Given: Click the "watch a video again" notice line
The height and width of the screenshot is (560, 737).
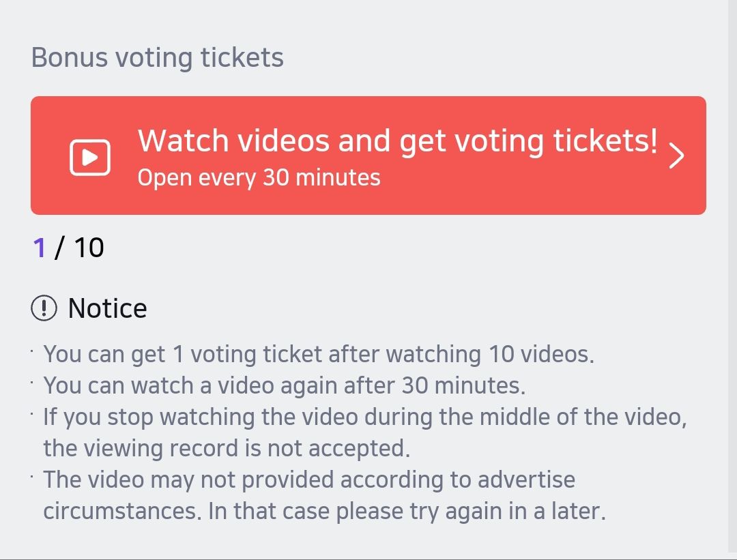Looking at the screenshot, I should (x=284, y=386).
